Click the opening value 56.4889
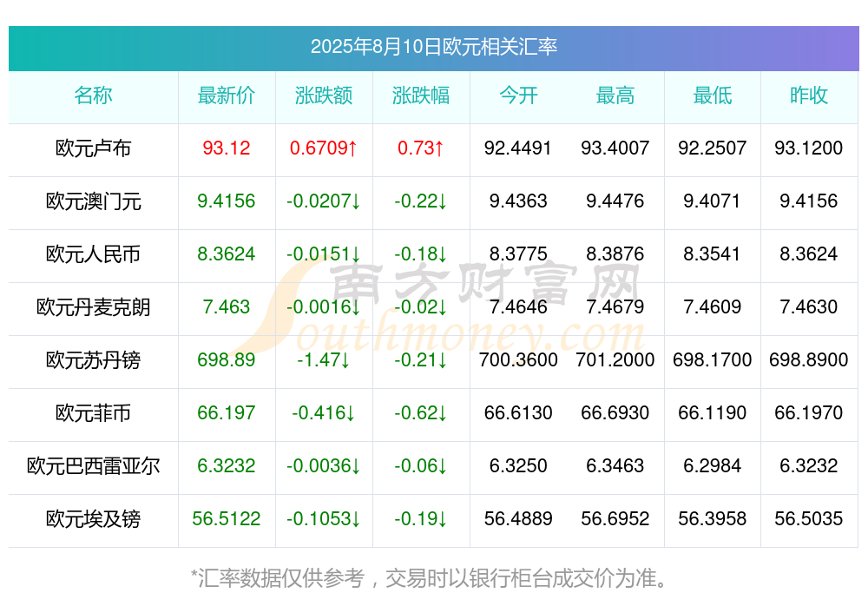 click(x=518, y=518)
